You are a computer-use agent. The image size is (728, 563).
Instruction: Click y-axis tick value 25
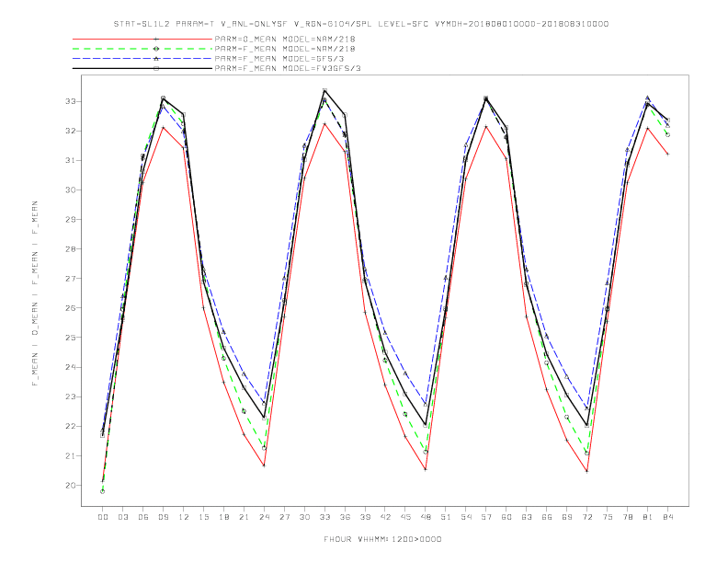(x=71, y=338)
